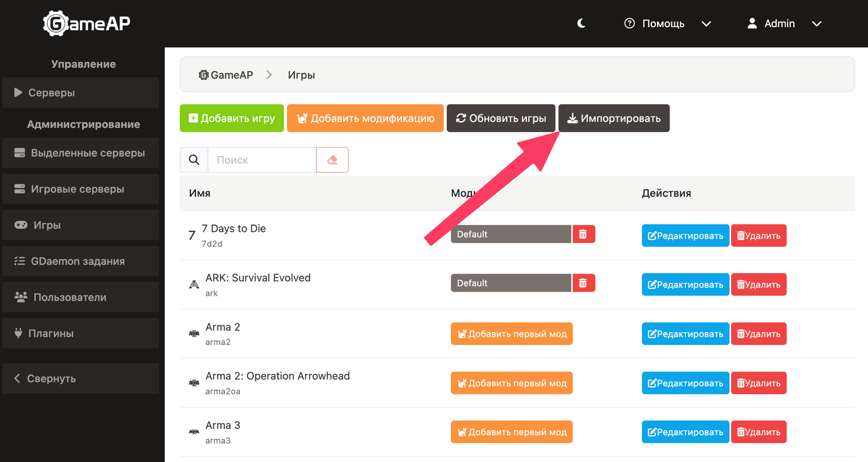Collapse the sidebar with Свернуть
Image resolution: width=868 pixels, height=462 pixels.
pos(81,379)
